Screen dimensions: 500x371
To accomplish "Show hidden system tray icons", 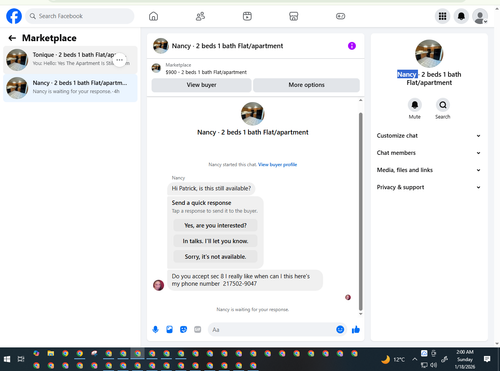I will tap(414, 359).
